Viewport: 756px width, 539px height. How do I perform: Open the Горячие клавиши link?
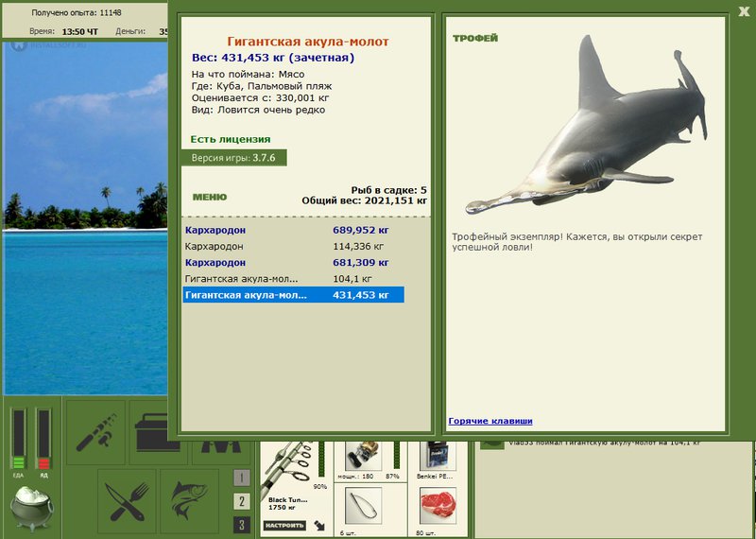point(490,421)
